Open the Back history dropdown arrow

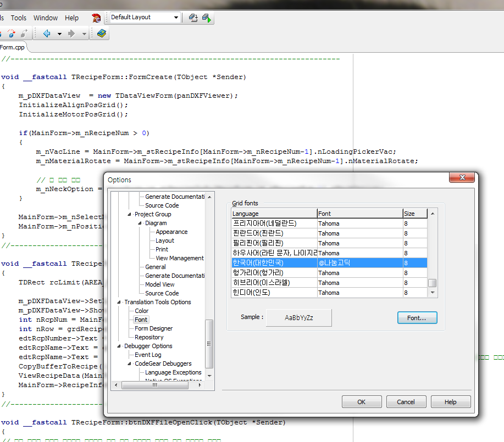59,34
